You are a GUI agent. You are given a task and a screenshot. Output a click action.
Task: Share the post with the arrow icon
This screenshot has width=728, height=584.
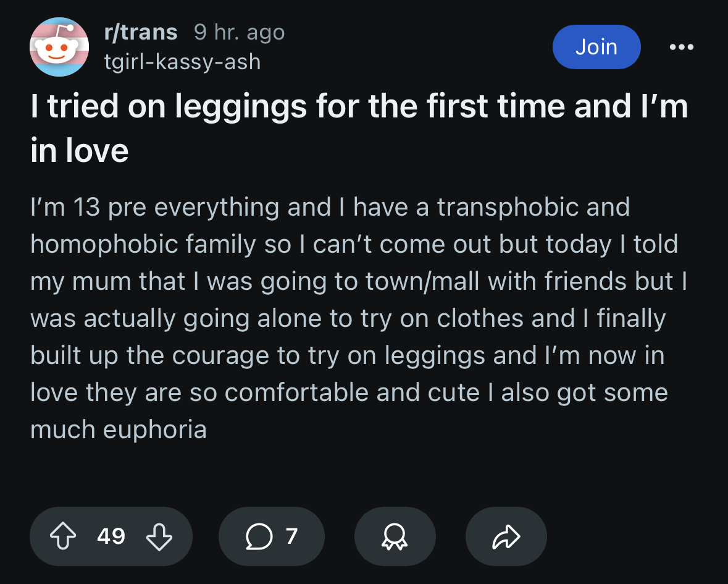click(506, 536)
